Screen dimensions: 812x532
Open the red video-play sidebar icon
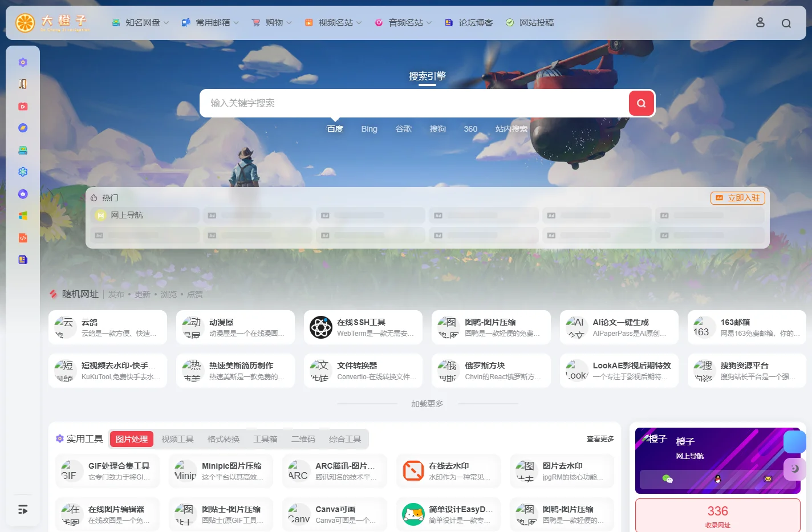coord(23,106)
